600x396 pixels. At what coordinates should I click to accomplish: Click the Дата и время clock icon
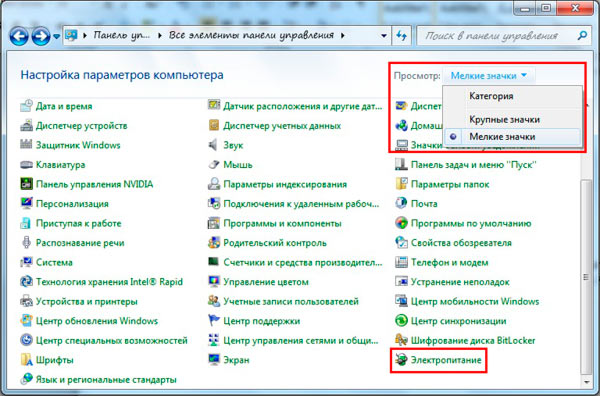26,106
